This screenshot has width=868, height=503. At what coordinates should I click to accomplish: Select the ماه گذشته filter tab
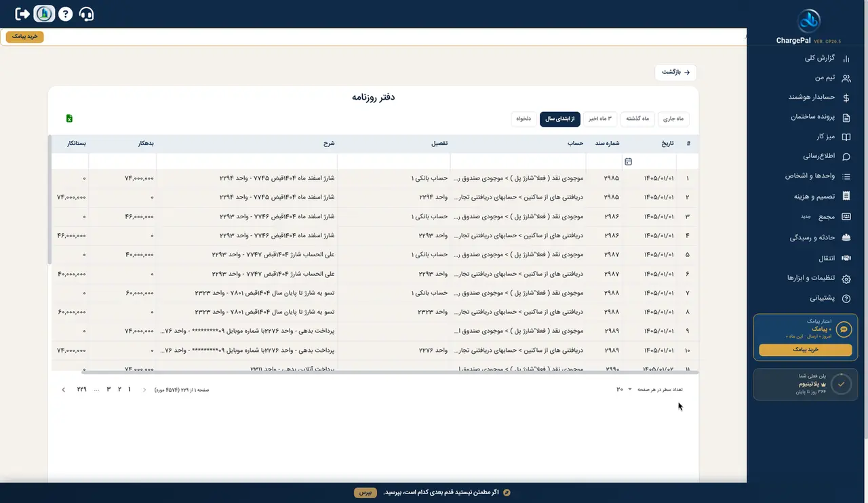[x=637, y=119]
